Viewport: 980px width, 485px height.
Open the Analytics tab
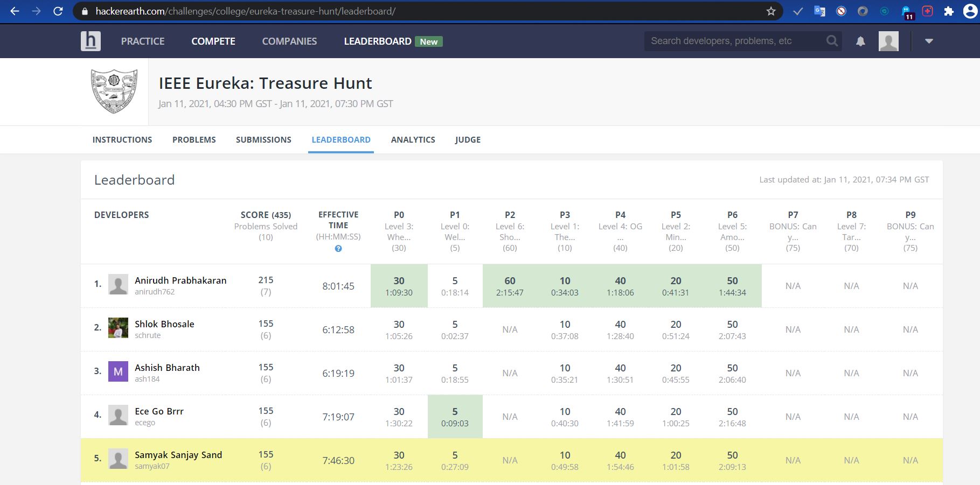coord(413,139)
